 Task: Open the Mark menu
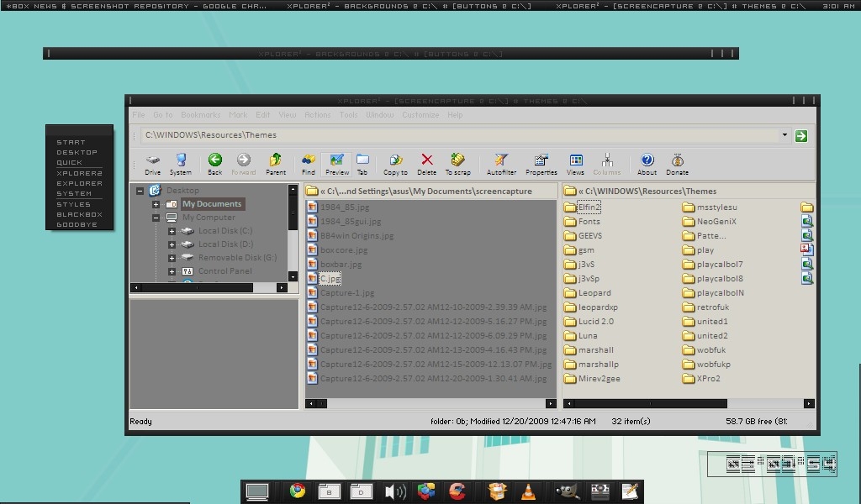238,114
